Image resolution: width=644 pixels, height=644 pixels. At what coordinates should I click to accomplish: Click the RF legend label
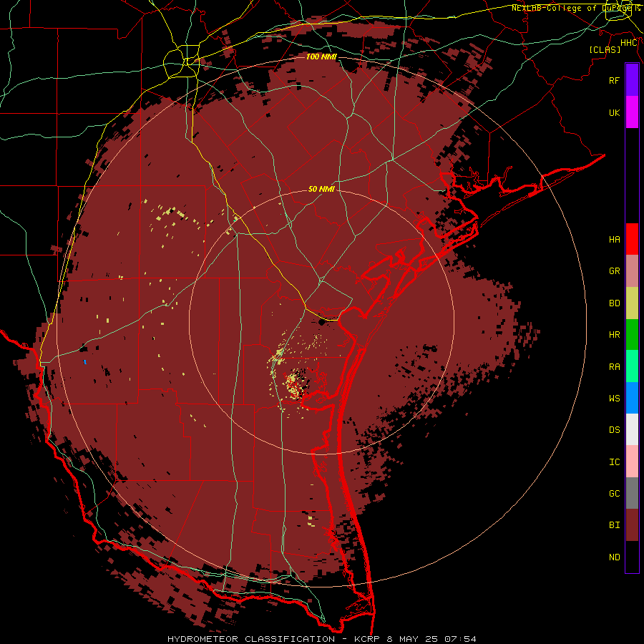614,80
